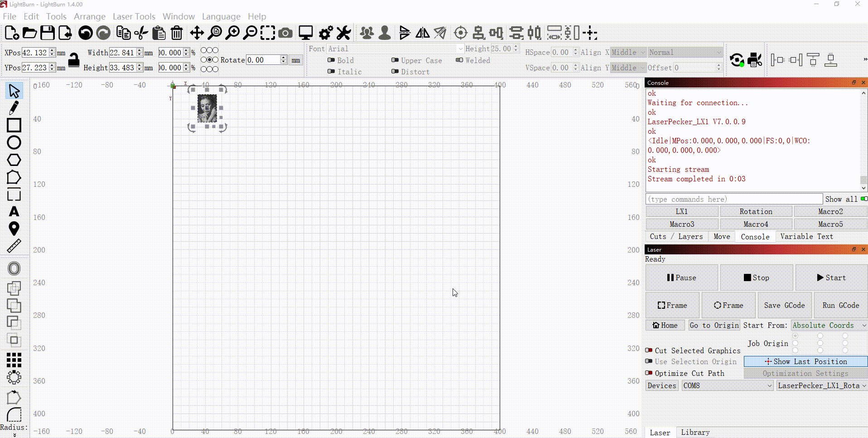Open the Rotary Setup icon
The height and width of the screenshot is (438, 868).
(737, 60)
